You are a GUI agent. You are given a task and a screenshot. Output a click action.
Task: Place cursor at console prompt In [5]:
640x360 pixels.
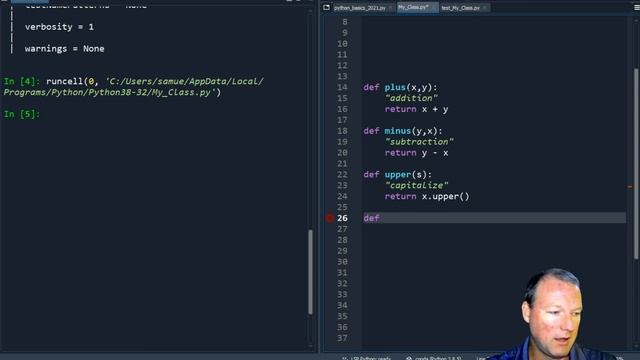pyautogui.click(x=22, y=114)
